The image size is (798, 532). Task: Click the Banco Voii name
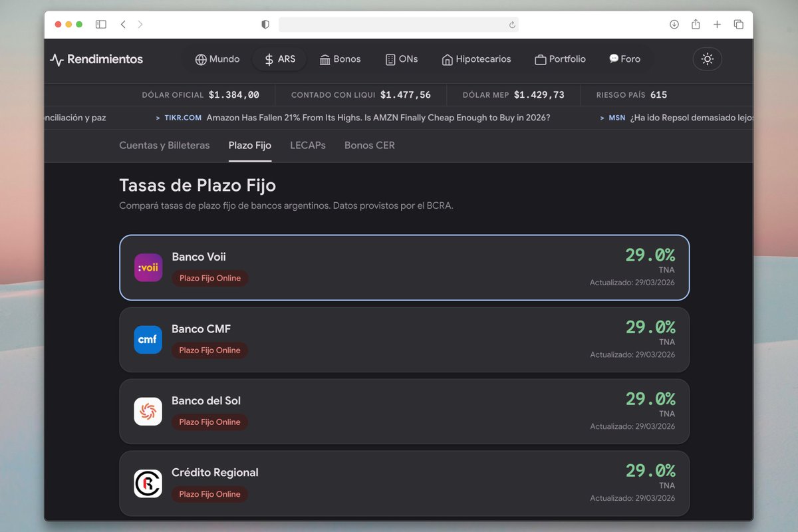(199, 257)
